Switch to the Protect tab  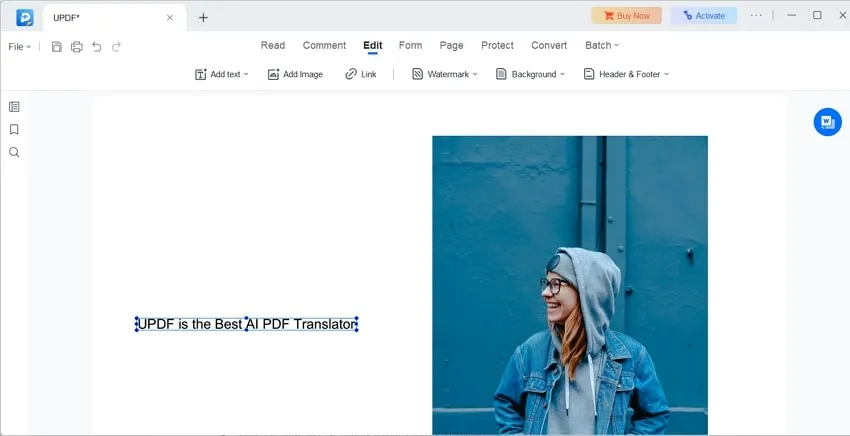coord(497,46)
